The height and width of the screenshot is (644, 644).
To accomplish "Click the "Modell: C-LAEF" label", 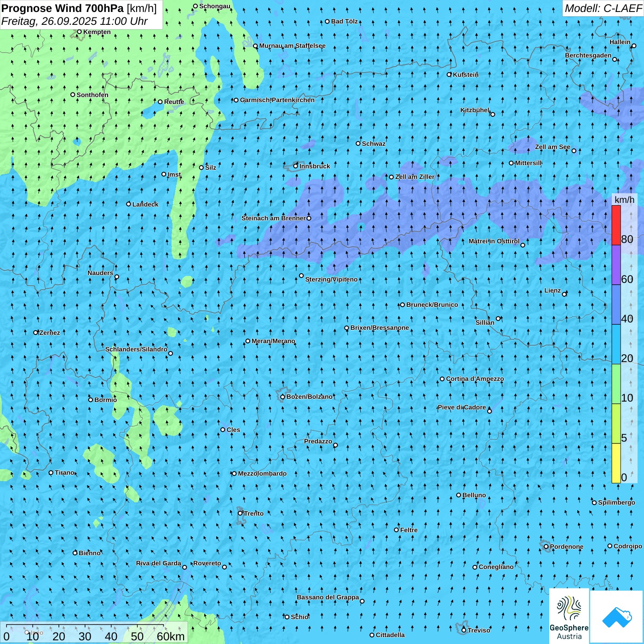I will point(603,8).
